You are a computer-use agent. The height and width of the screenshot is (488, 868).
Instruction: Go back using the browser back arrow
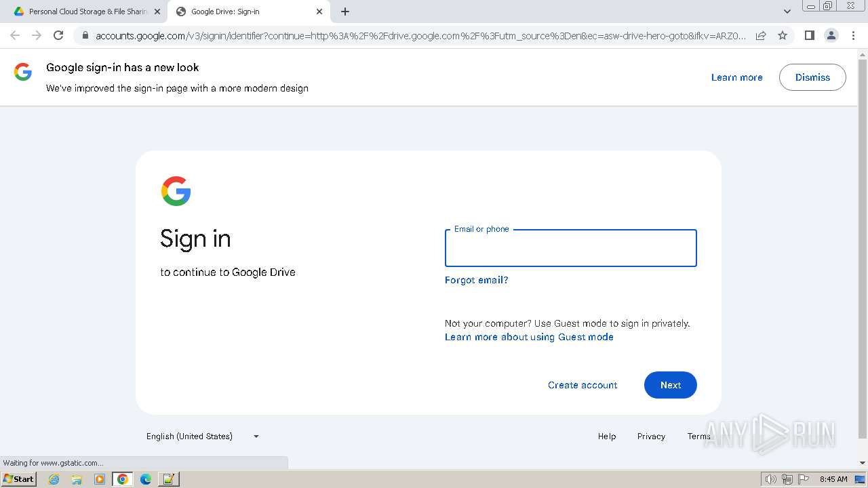(x=15, y=35)
